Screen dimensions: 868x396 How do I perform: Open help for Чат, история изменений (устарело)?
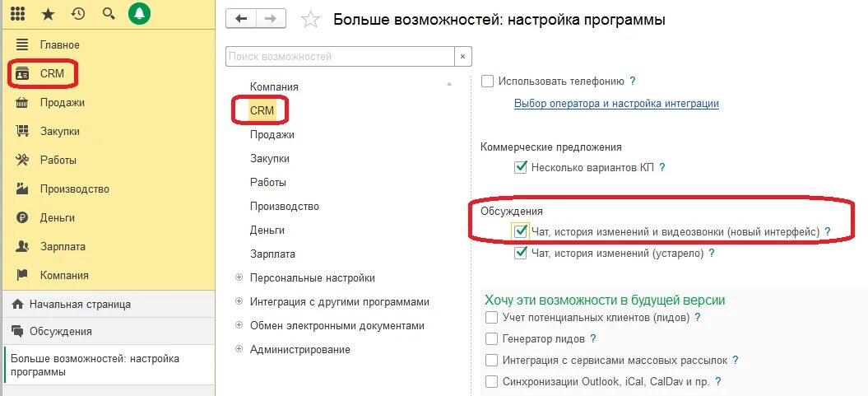pyautogui.click(x=712, y=253)
